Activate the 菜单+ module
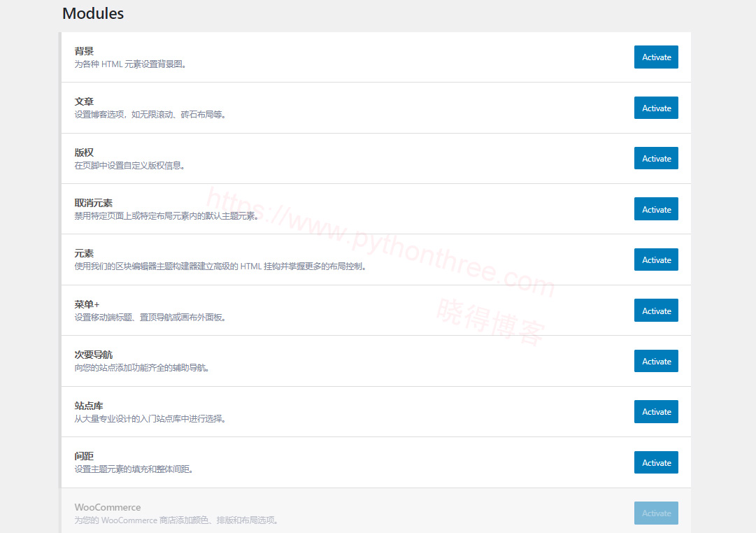This screenshot has height=533, width=756. (x=656, y=311)
